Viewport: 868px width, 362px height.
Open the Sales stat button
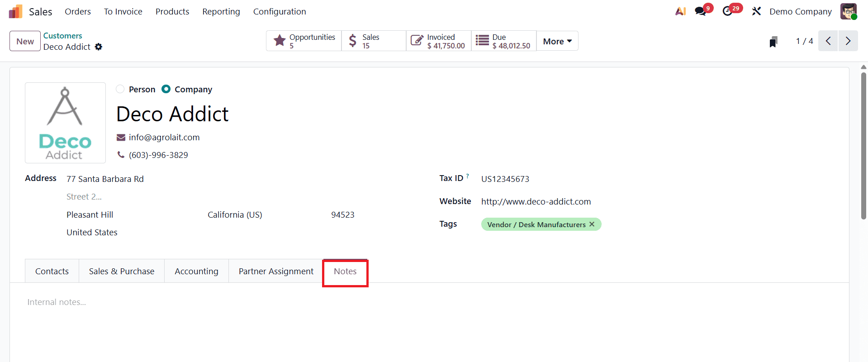[x=374, y=41]
